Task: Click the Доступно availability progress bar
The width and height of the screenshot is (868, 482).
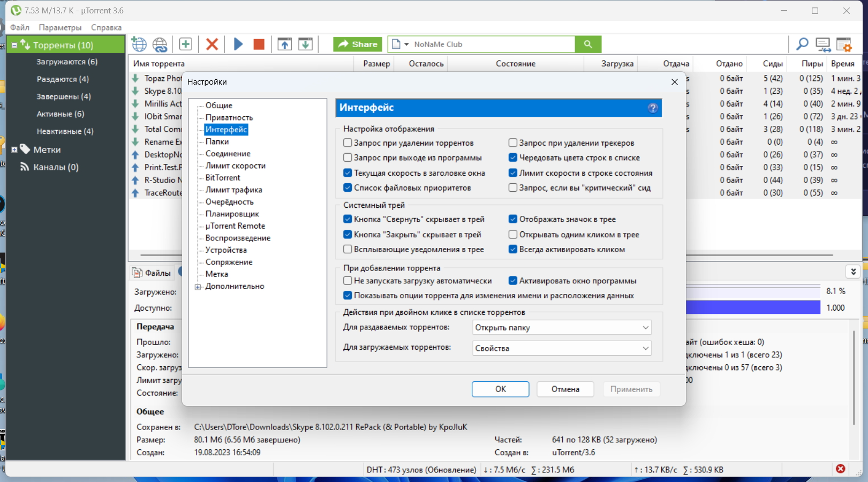Action: point(753,307)
